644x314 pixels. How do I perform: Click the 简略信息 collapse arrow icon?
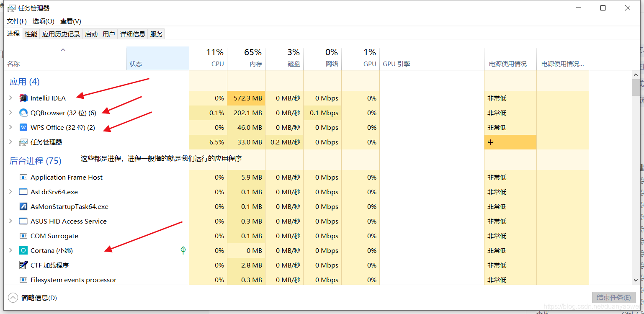click(x=13, y=298)
